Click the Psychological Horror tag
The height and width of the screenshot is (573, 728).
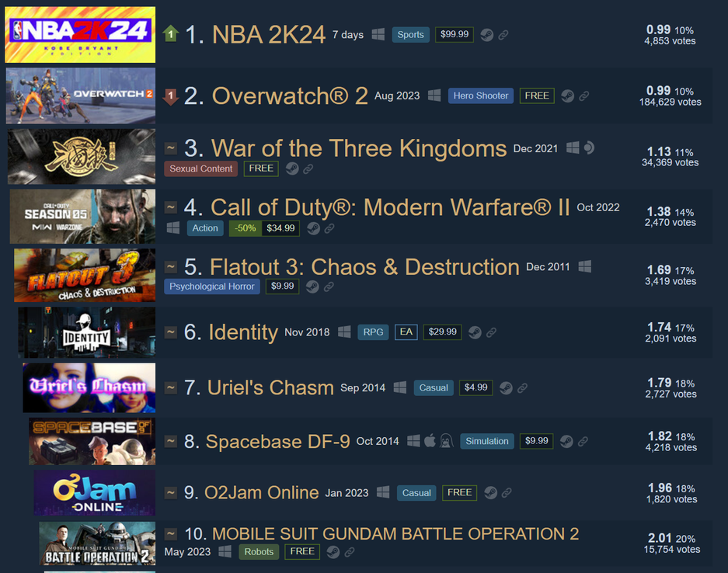click(211, 286)
